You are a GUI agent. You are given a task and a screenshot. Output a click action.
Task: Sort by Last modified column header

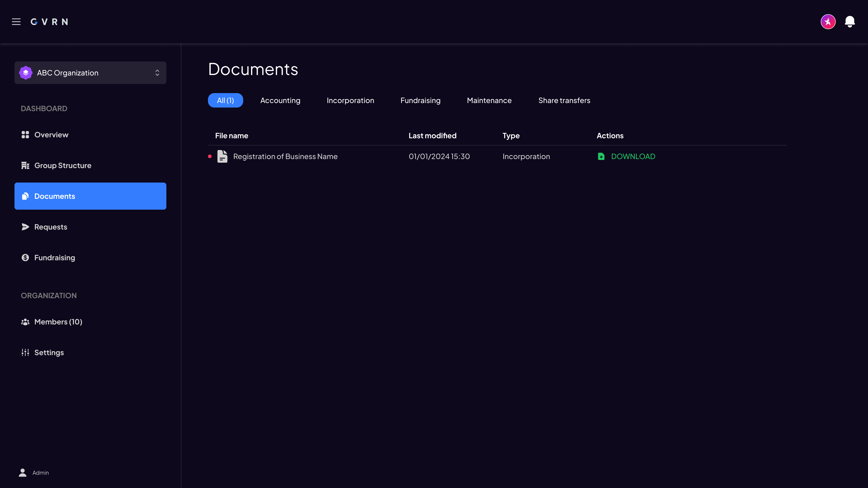point(433,136)
